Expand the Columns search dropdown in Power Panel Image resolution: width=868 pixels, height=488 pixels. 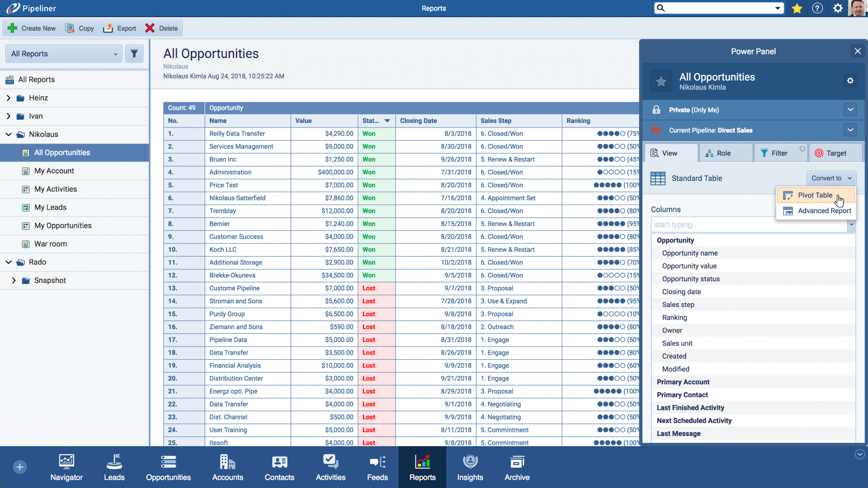(x=852, y=225)
